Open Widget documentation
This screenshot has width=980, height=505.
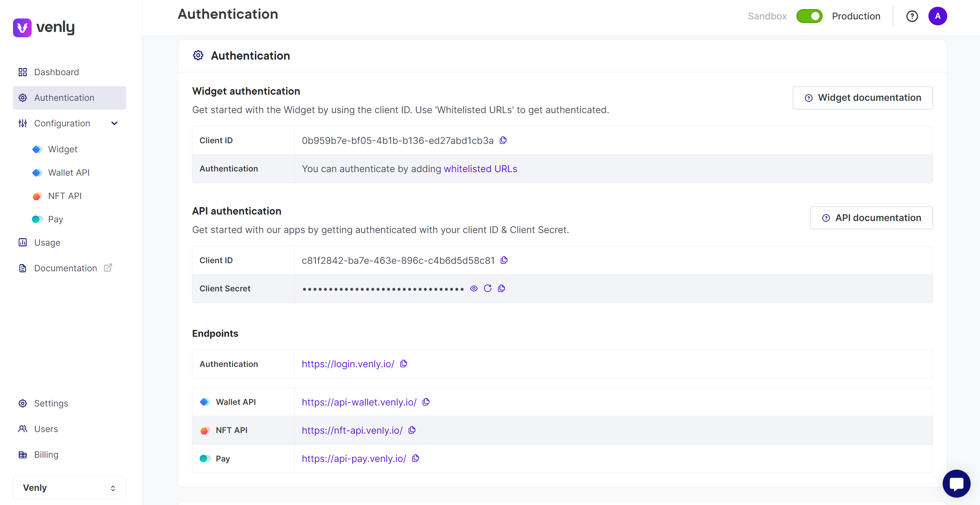863,98
